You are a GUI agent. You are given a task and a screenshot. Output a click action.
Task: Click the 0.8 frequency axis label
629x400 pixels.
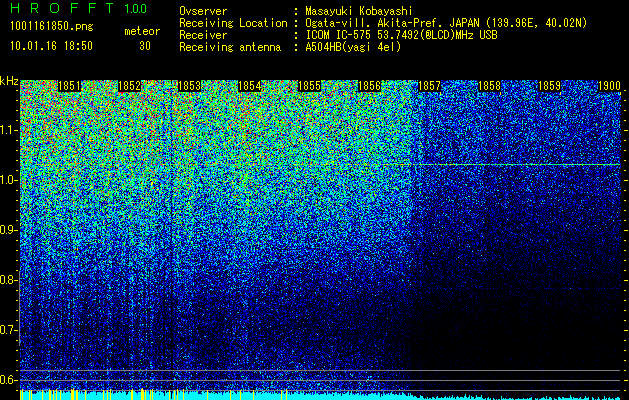pyautogui.click(x=8, y=280)
